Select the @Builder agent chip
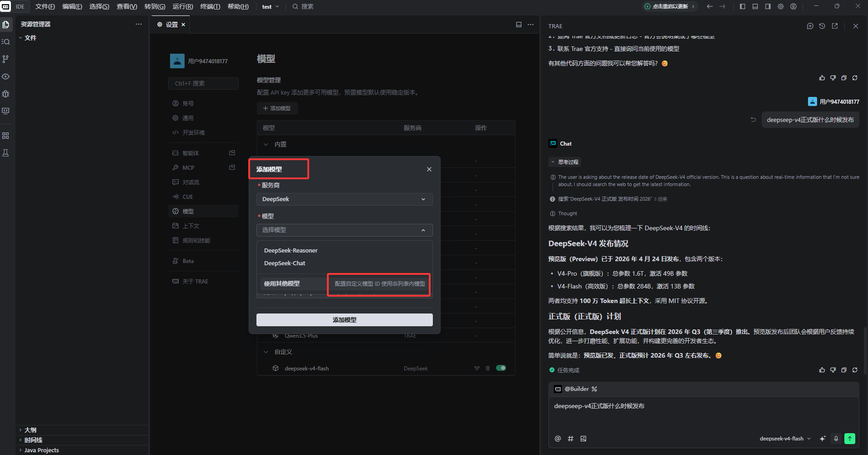 [576, 389]
